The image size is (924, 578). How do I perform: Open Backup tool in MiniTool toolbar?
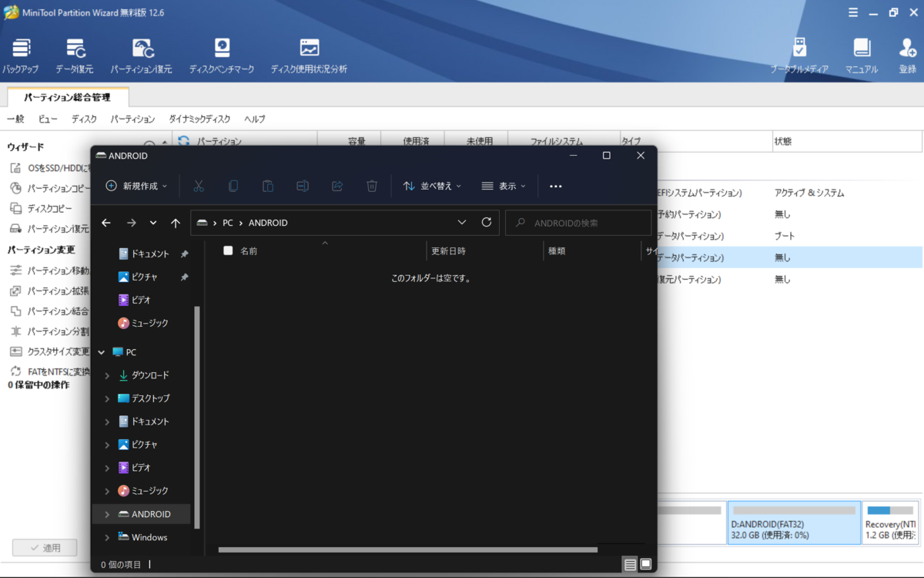click(x=20, y=55)
